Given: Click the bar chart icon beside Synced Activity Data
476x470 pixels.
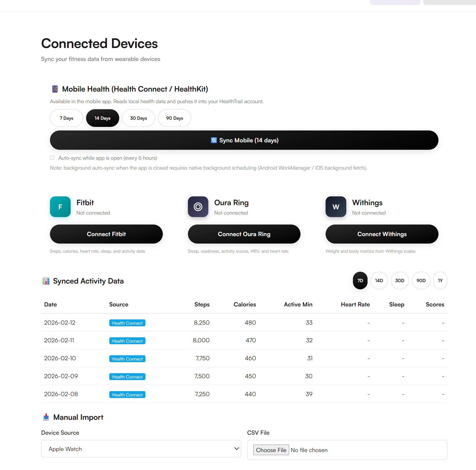Looking at the screenshot, I should tap(46, 281).
